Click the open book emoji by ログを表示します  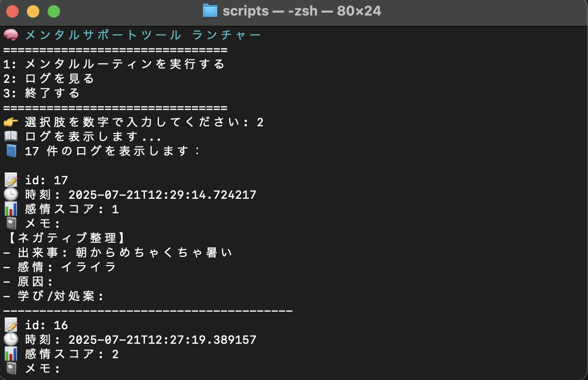pyautogui.click(x=11, y=136)
